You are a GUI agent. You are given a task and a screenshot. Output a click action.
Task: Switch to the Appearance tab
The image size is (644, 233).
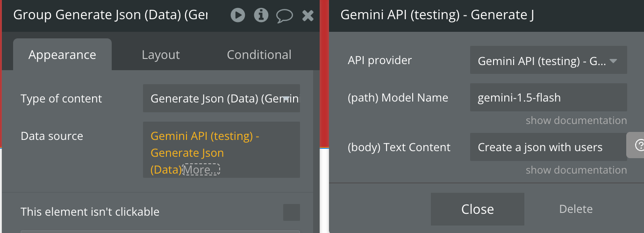[x=62, y=55]
